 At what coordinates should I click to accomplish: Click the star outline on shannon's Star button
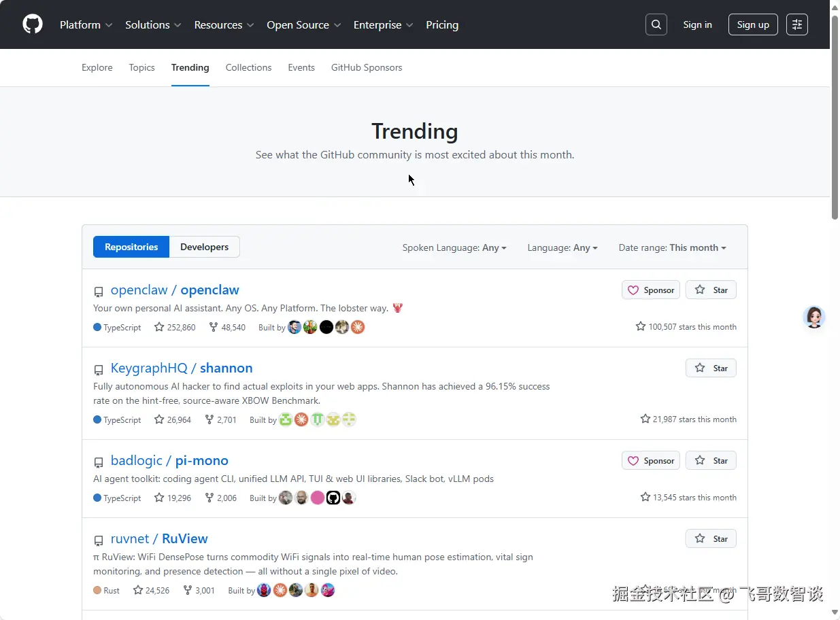[x=701, y=368]
